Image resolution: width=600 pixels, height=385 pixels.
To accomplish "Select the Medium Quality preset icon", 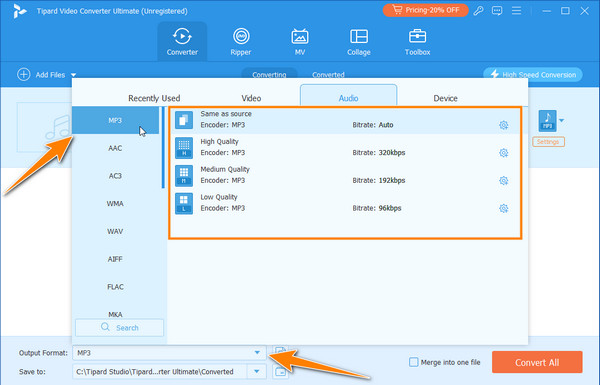I will pos(184,176).
